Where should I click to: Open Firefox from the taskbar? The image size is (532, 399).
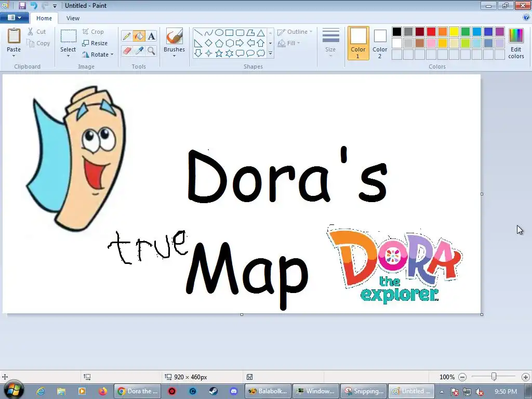pyautogui.click(x=102, y=391)
